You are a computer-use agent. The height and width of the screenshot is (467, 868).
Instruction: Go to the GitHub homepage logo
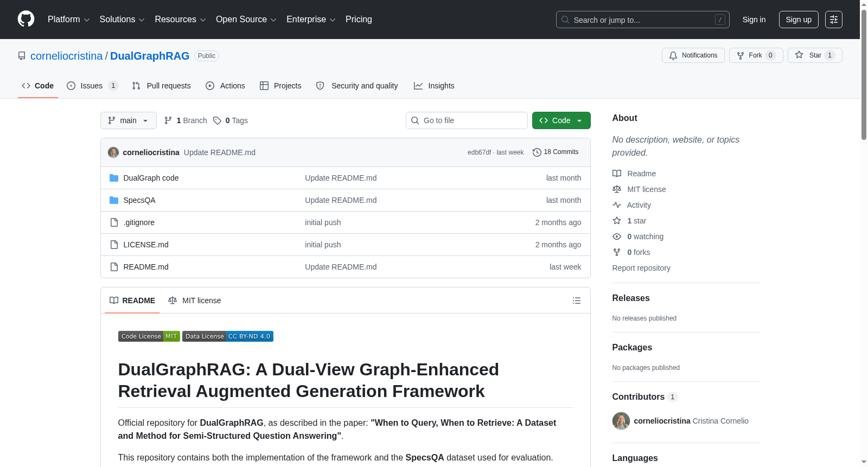pos(26,19)
